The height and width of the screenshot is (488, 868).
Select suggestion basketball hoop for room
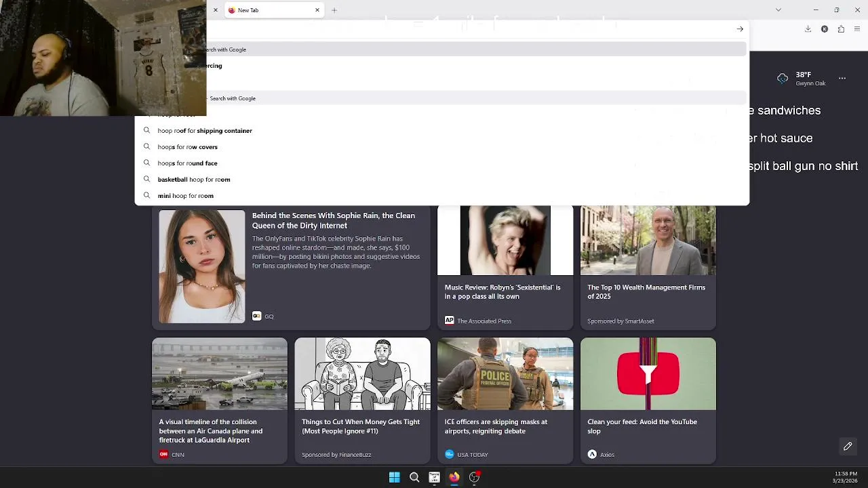tap(442, 180)
